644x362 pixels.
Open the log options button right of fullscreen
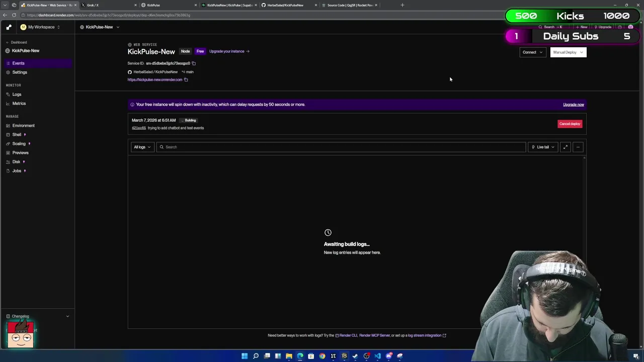(578, 147)
